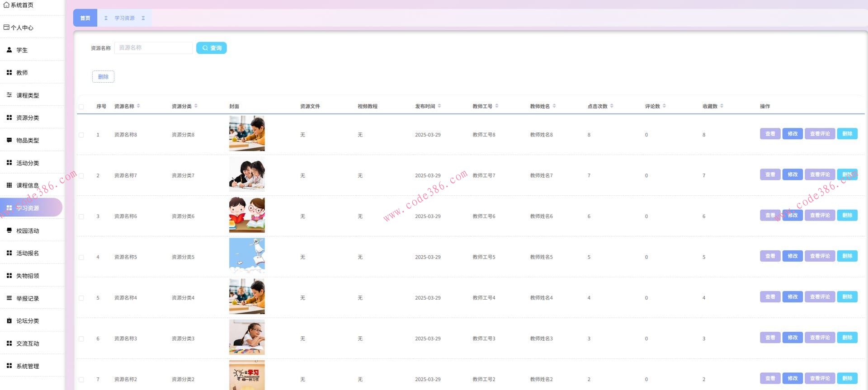
Task: Click 查看 for row 资源名称5
Action: (770, 256)
